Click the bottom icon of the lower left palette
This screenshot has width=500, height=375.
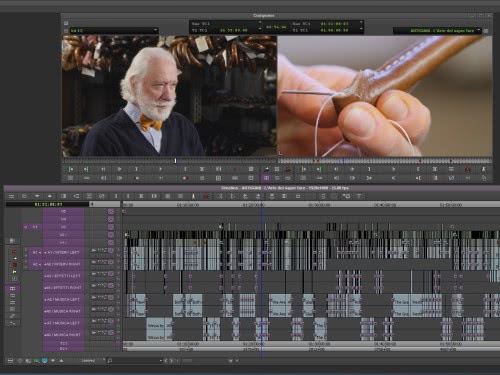pyautogui.click(x=13, y=323)
